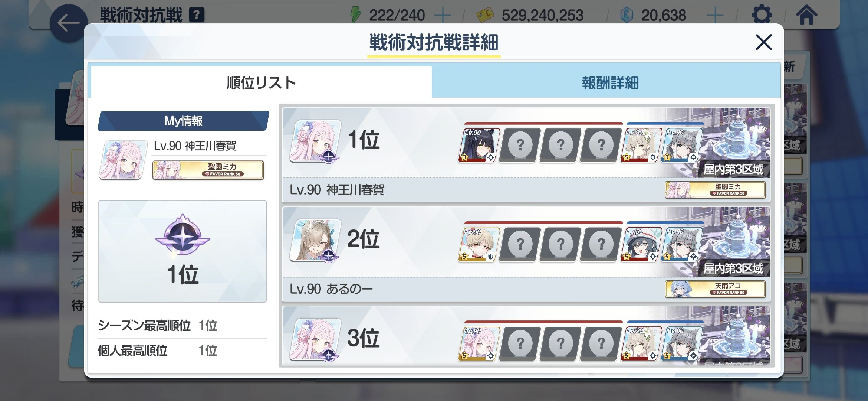Select the 順位リスト tab
868x401 pixels.
[261, 82]
